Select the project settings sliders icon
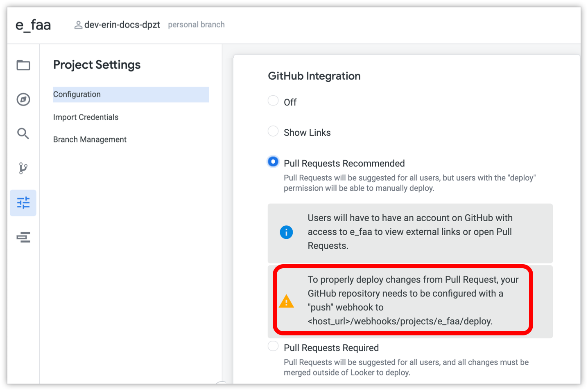 tap(23, 203)
